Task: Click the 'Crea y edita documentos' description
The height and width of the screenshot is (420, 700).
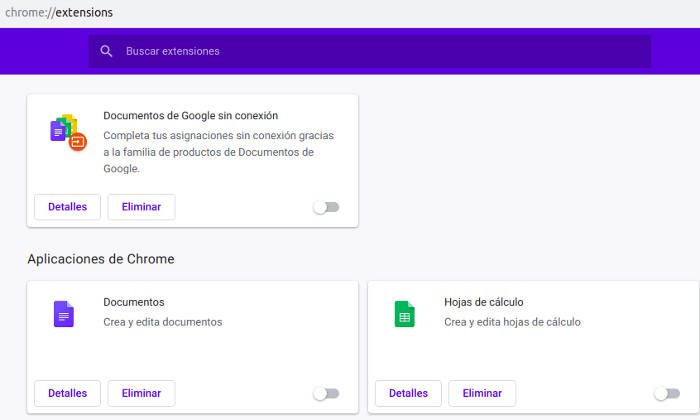Action: click(162, 322)
